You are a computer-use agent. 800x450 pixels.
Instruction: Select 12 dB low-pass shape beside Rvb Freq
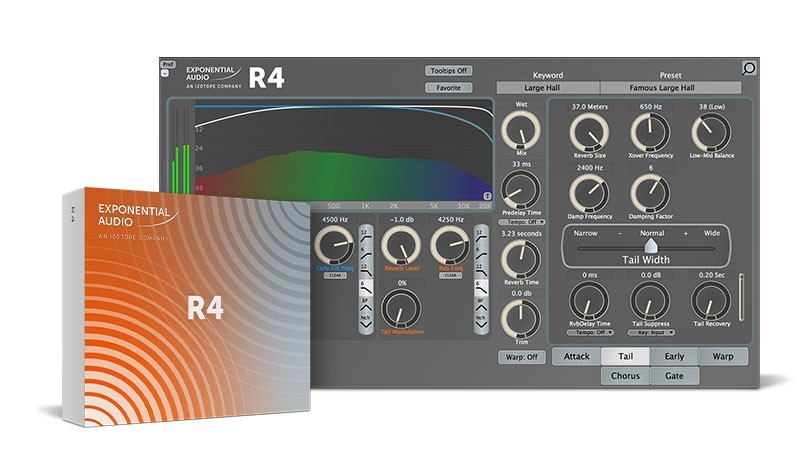tap(481, 270)
